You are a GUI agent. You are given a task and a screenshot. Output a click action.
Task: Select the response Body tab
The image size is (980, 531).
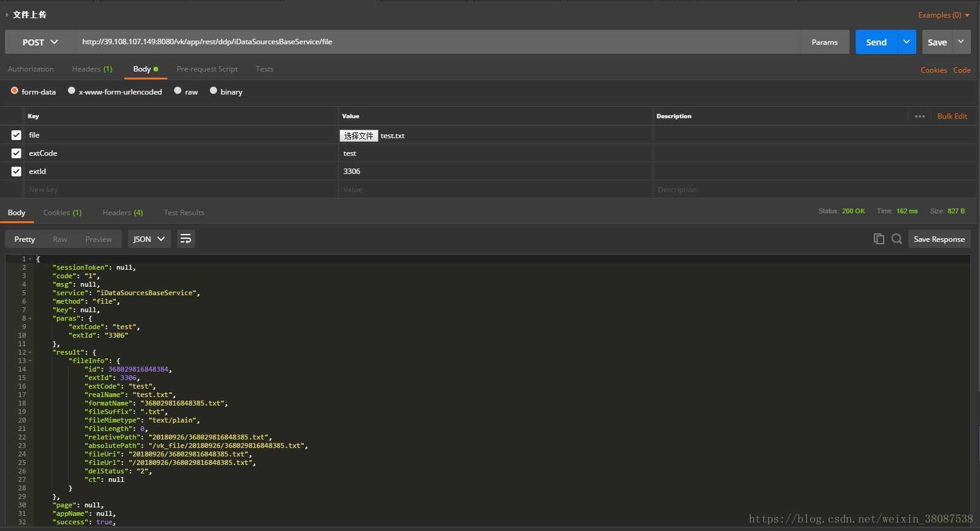coord(16,213)
